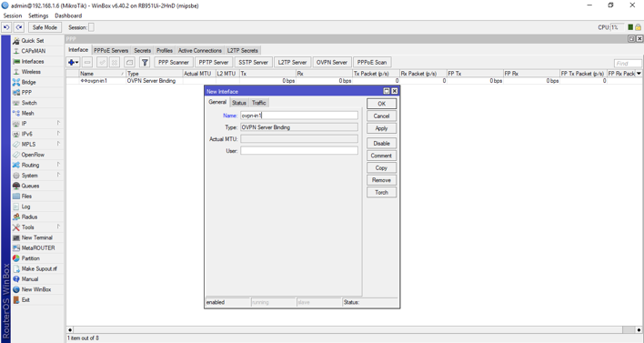Open OpenFlow in the sidebar
This screenshot has width=644, height=343.
tap(33, 155)
